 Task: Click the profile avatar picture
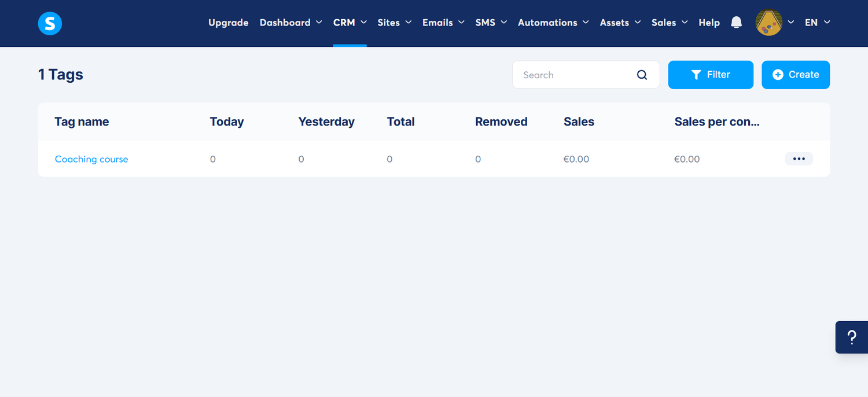coord(770,23)
